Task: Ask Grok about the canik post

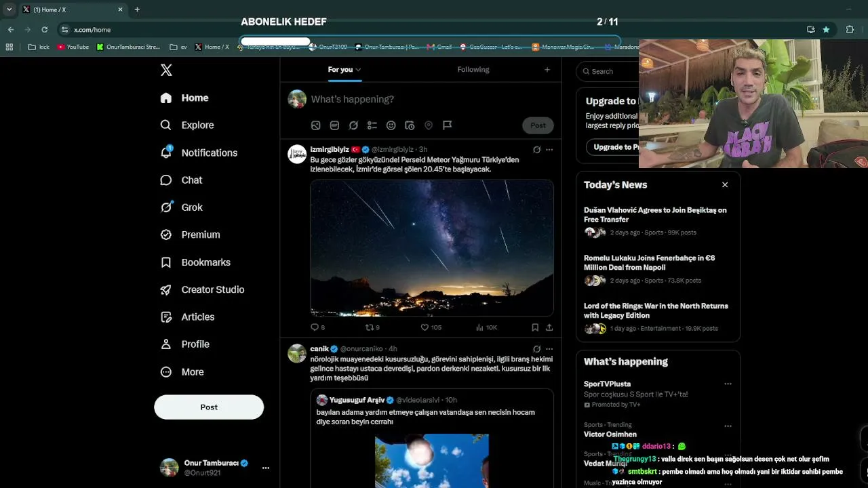Action: click(x=536, y=349)
